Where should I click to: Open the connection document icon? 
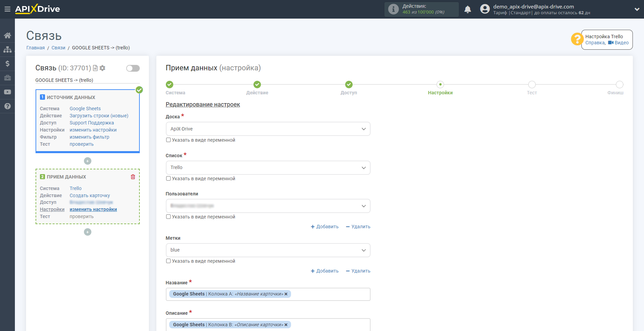[95, 68]
